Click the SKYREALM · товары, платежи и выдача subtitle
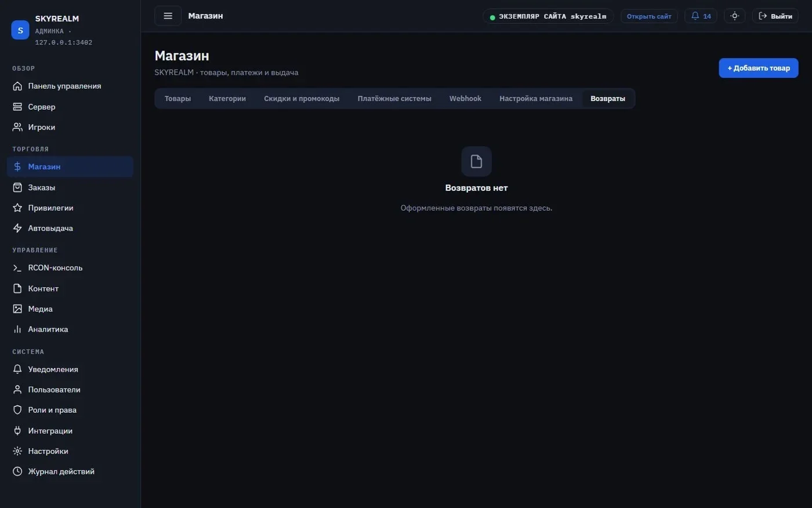812x508 pixels. pyautogui.click(x=226, y=73)
